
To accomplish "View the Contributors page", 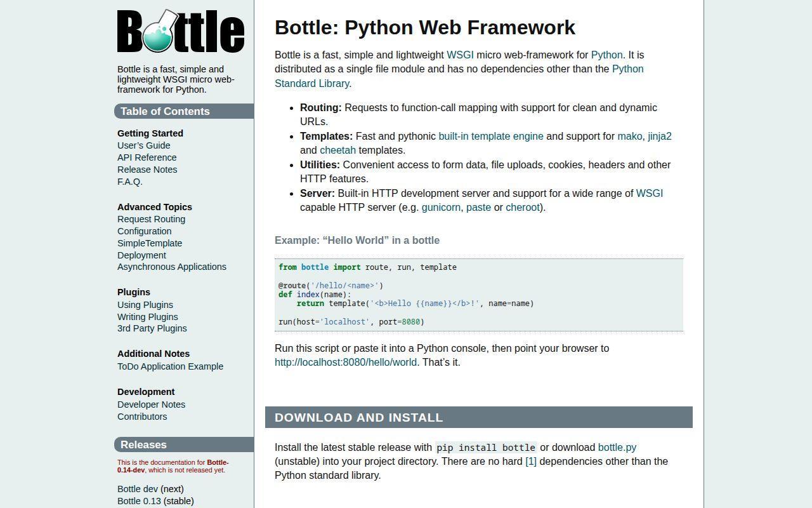I will [x=142, y=417].
